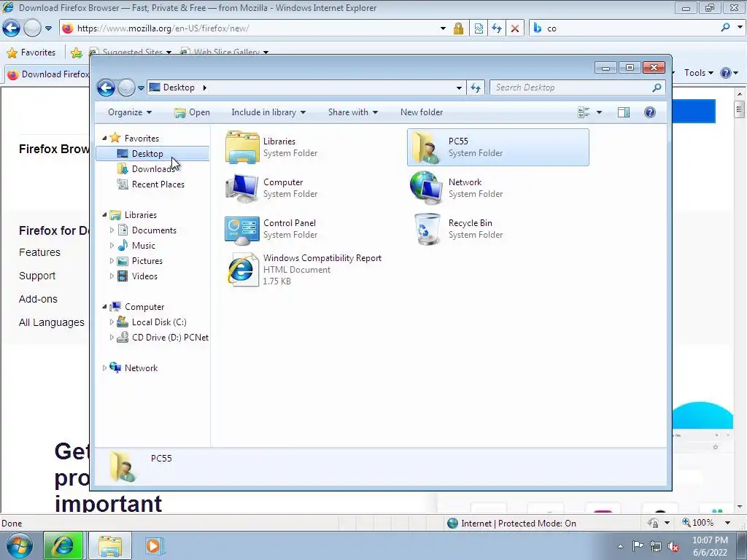Open Include in library dropdown

pyautogui.click(x=268, y=112)
